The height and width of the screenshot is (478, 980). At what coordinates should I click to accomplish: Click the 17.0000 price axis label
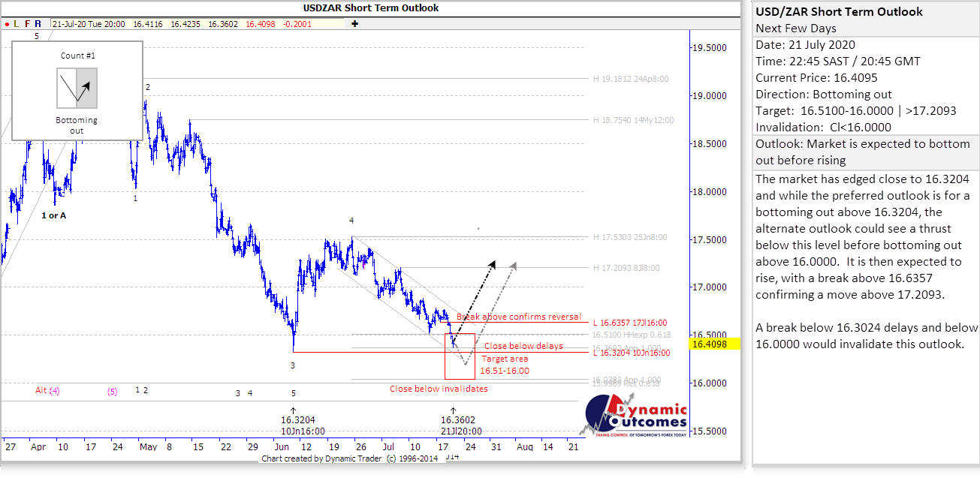710,287
